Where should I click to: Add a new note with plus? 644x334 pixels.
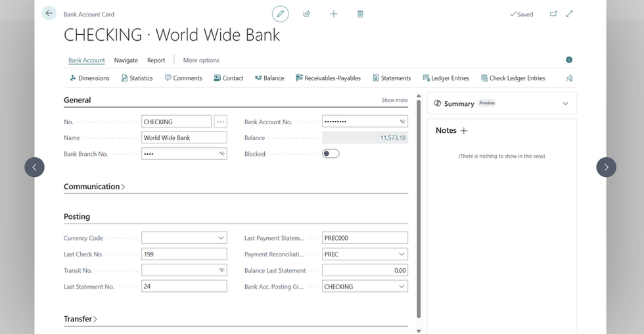tap(464, 131)
